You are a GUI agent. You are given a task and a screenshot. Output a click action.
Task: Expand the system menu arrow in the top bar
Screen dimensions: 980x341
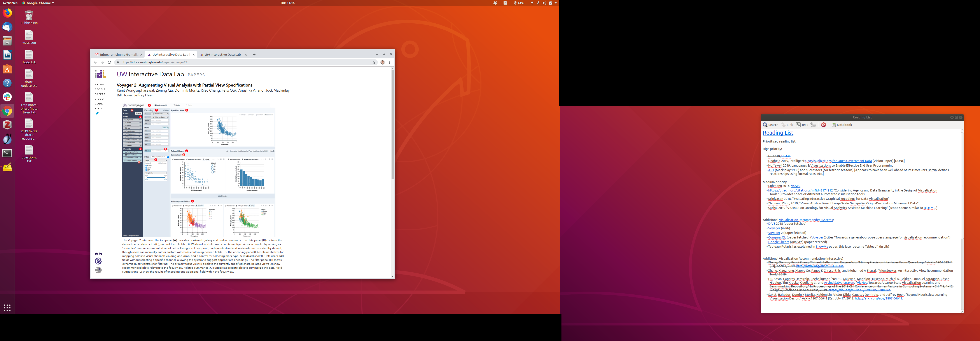[555, 3]
